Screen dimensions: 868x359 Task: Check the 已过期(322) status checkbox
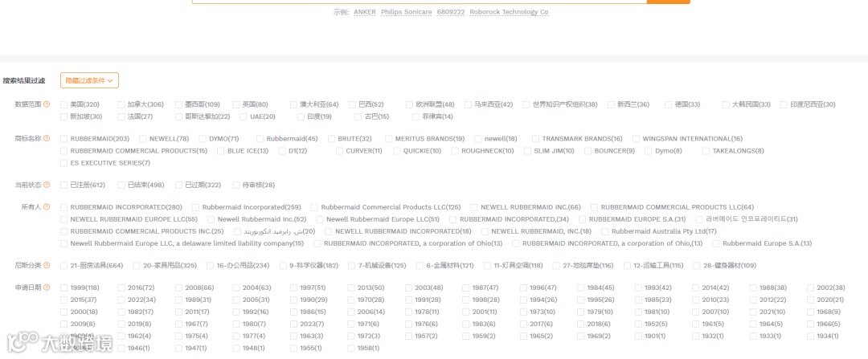click(178, 186)
